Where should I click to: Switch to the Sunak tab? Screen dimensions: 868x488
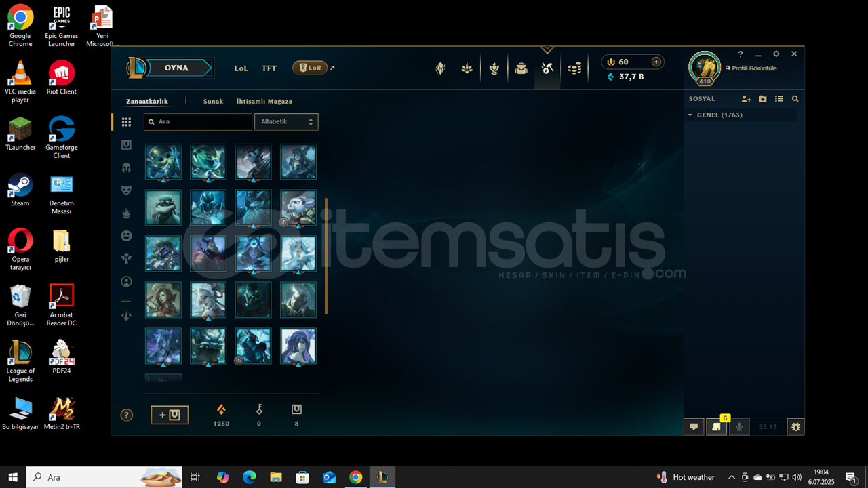(x=213, y=102)
